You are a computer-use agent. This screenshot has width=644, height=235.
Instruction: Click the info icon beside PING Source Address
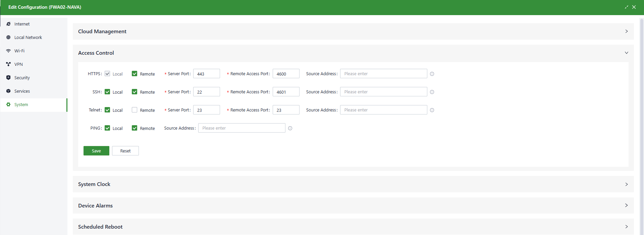[x=290, y=128]
